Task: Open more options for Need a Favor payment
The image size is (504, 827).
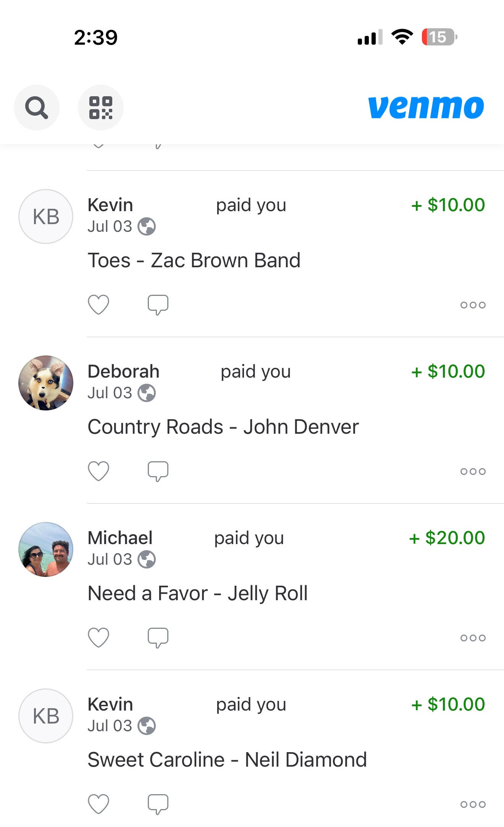Action: [x=473, y=638]
